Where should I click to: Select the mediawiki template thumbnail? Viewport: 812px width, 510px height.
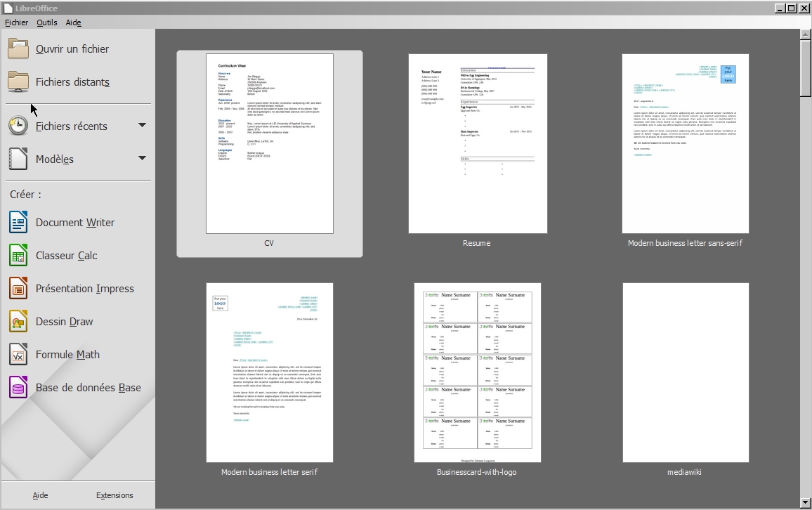685,372
